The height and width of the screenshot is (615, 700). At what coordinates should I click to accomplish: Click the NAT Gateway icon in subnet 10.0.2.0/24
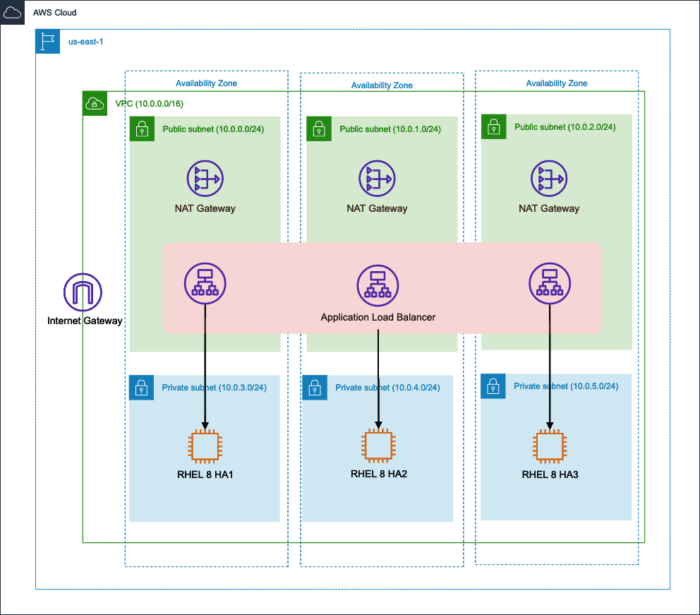pos(550,178)
